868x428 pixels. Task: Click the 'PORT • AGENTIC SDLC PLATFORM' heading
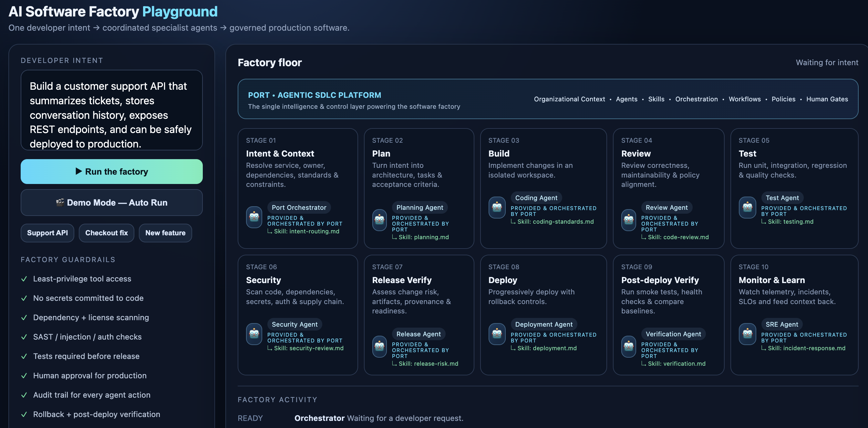[315, 95]
